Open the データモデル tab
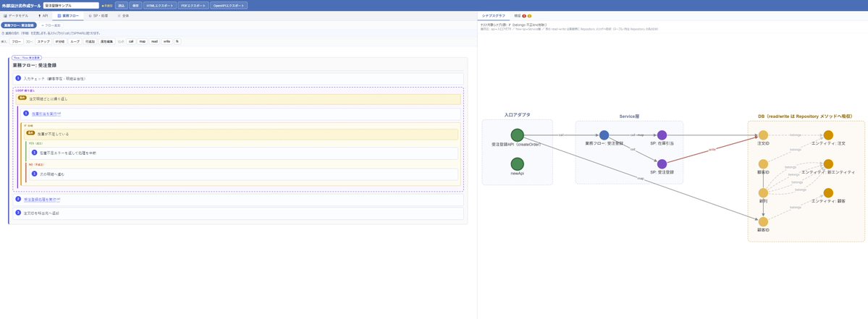The height and width of the screenshot is (319, 868). tap(16, 16)
